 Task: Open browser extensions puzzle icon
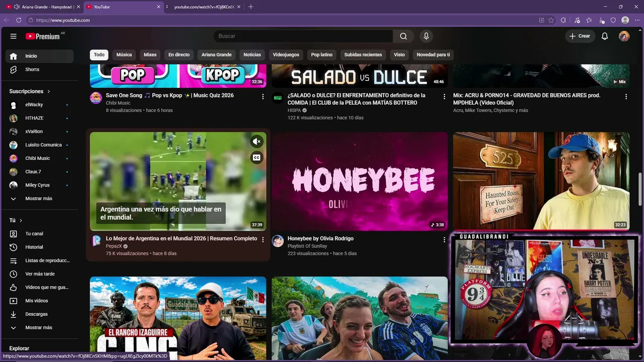563,20
